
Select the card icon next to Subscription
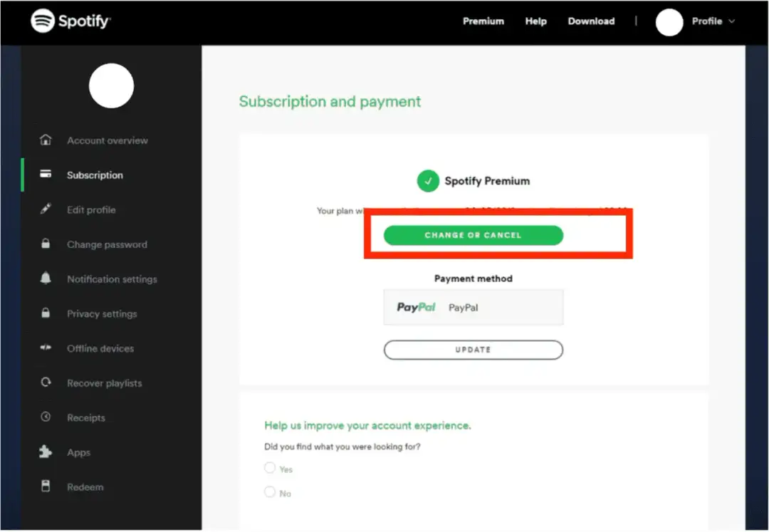[x=46, y=174]
